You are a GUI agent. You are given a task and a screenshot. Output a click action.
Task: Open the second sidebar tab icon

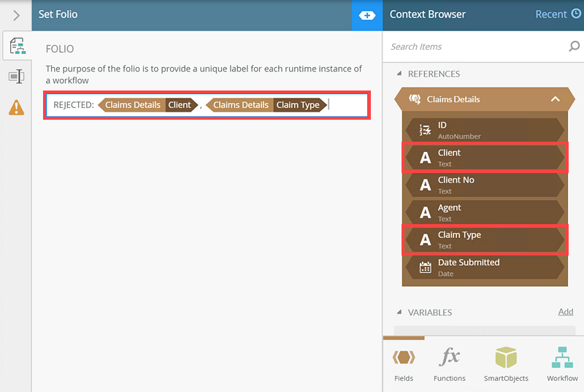[16, 77]
